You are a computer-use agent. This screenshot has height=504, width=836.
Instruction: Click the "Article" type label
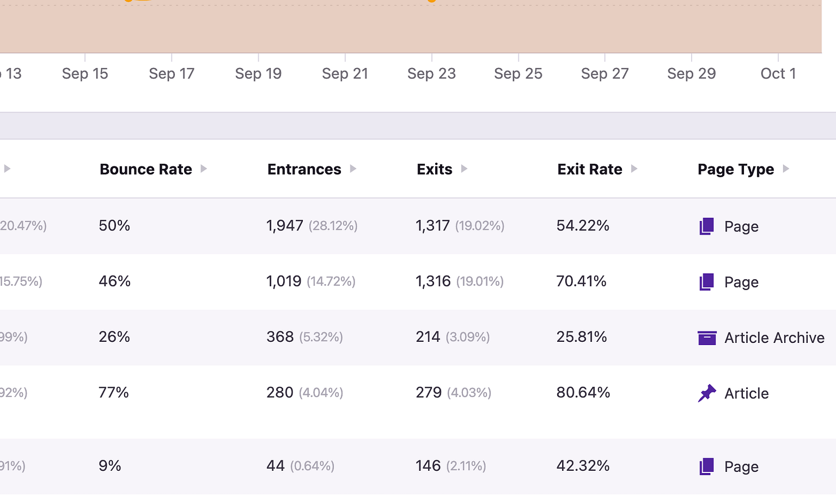tap(746, 393)
